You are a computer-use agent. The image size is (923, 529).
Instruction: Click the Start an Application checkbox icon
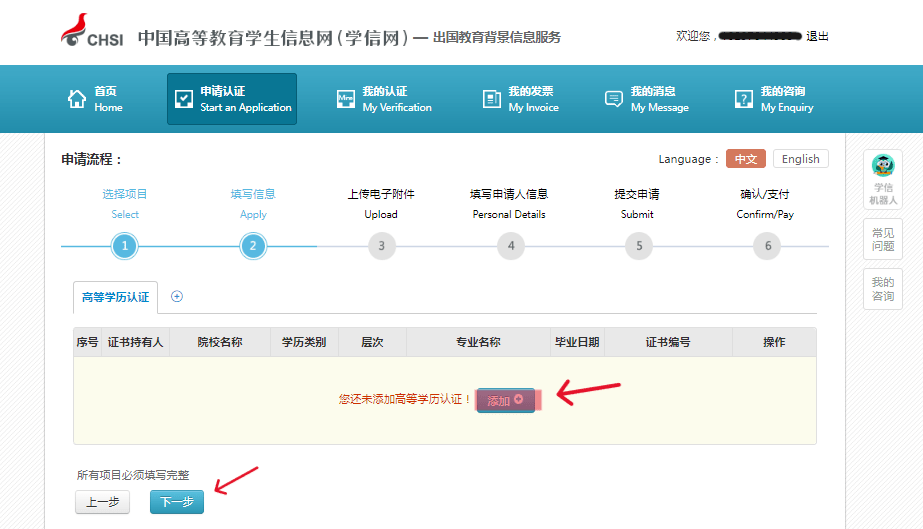pos(184,99)
